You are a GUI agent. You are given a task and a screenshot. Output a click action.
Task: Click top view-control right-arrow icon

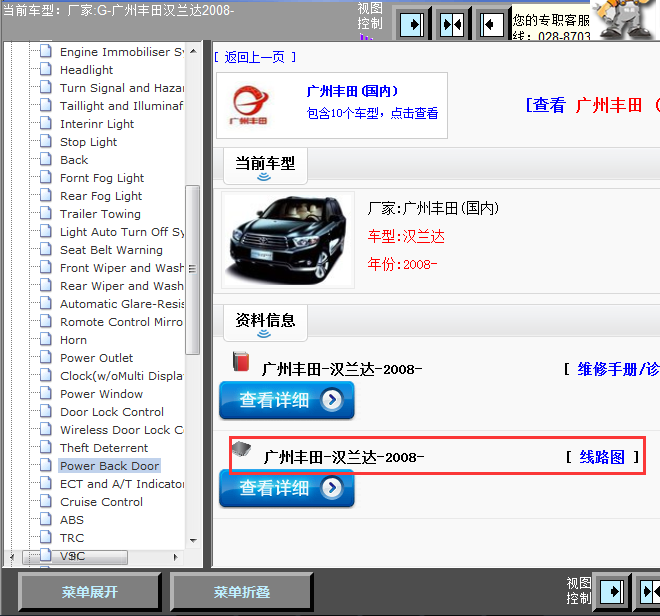[x=412, y=24]
